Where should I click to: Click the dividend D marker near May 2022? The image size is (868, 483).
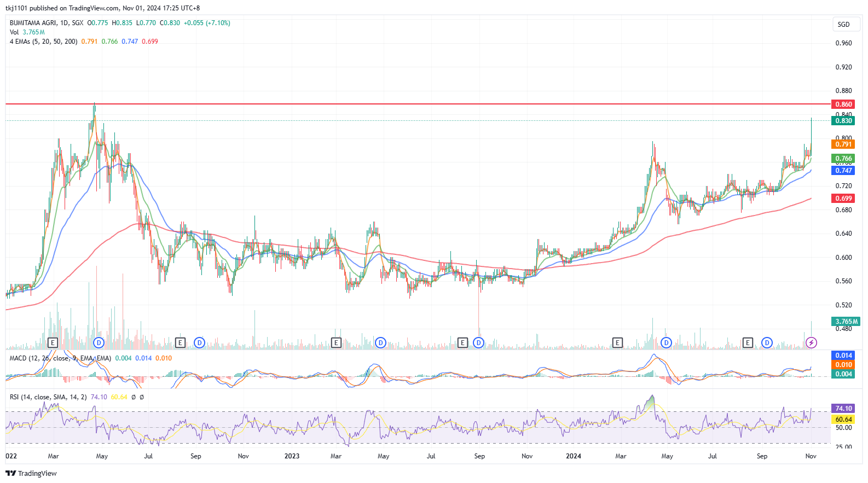click(99, 343)
